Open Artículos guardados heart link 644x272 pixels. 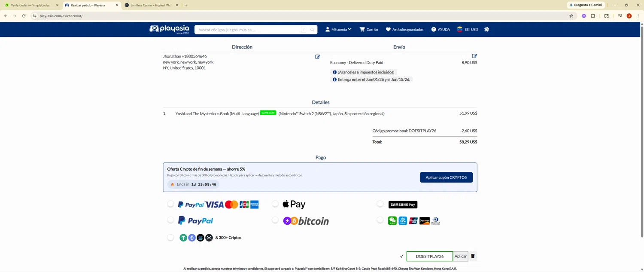click(x=404, y=29)
